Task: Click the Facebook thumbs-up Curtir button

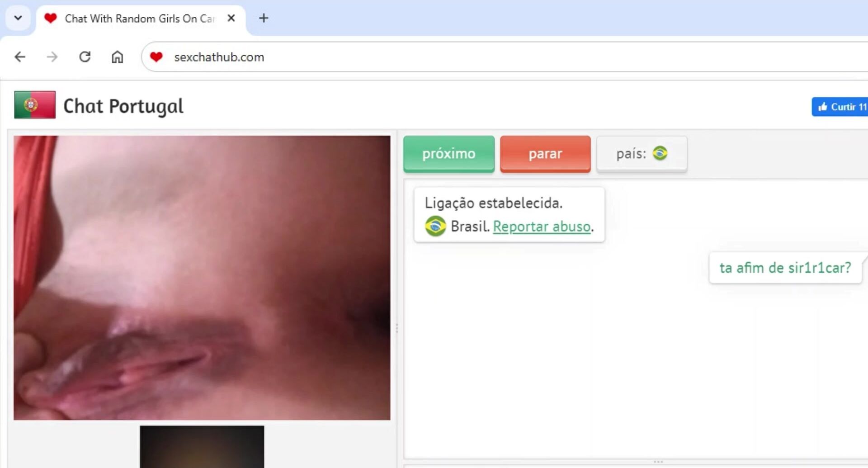Action: click(841, 107)
